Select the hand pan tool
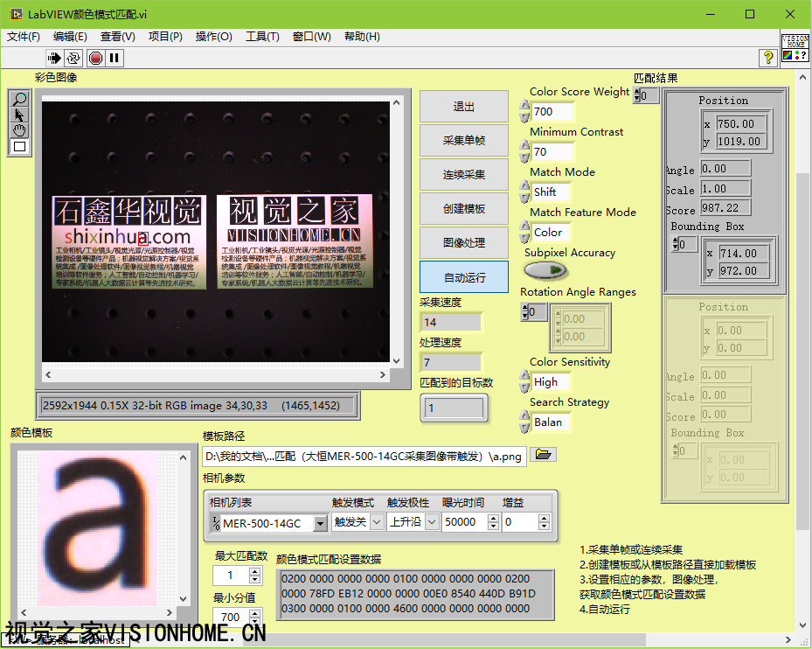Screen dimensions: 812x649 tap(19, 130)
